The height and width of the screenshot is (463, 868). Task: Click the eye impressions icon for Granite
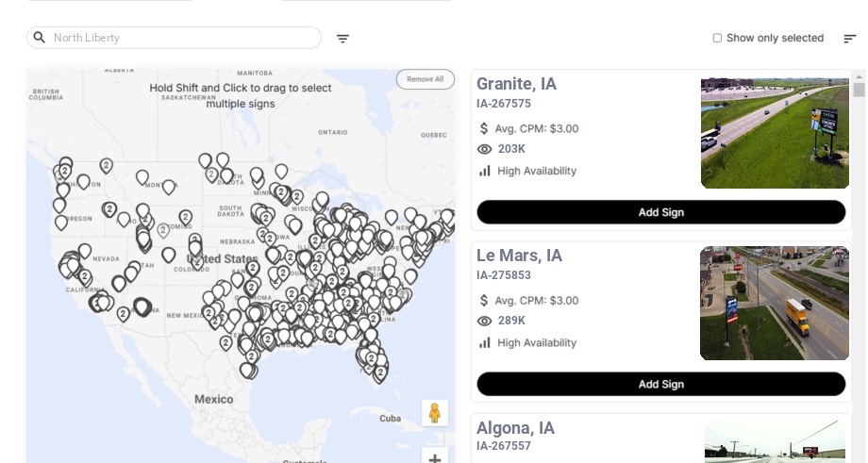[484, 149]
